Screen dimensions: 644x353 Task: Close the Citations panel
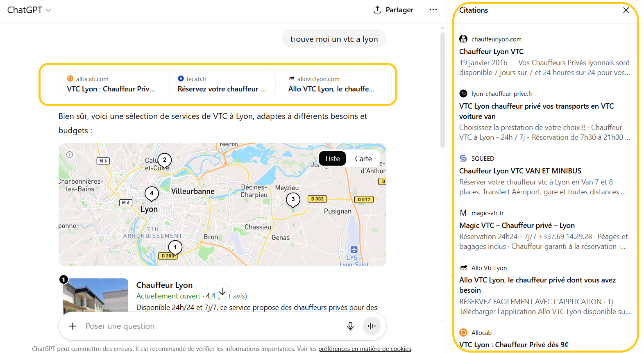[626, 10]
